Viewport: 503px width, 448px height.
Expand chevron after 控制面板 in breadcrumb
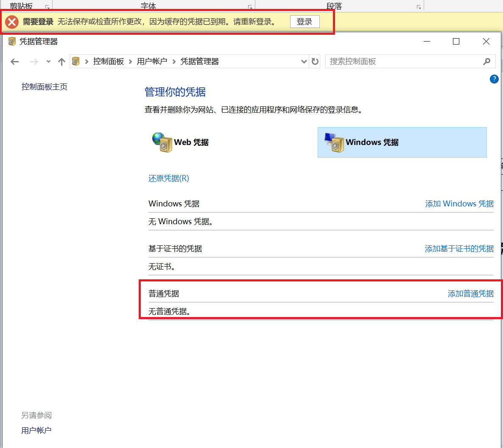(x=131, y=61)
